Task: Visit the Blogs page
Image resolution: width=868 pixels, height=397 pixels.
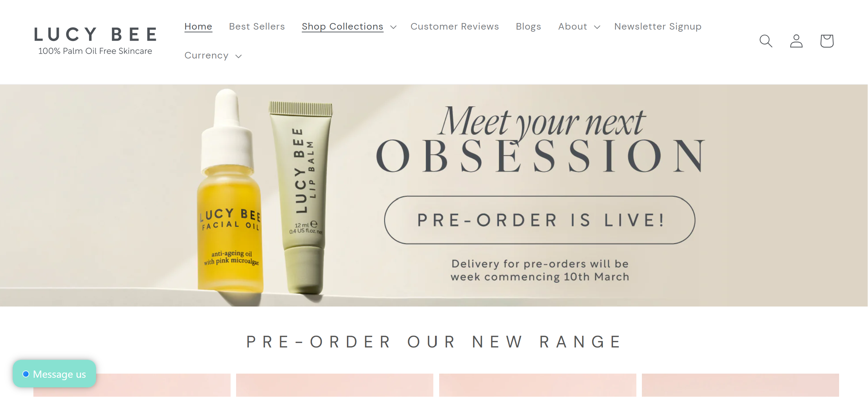Action: (528, 26)
